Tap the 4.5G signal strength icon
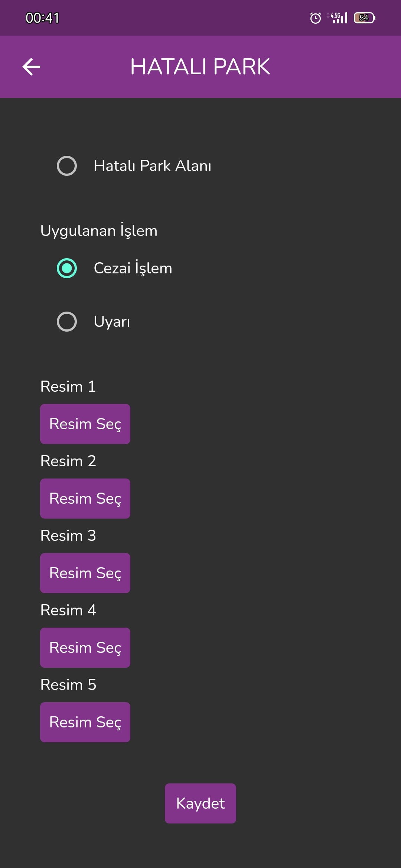This screenshot has height=868, width=401. pos(337,18)
